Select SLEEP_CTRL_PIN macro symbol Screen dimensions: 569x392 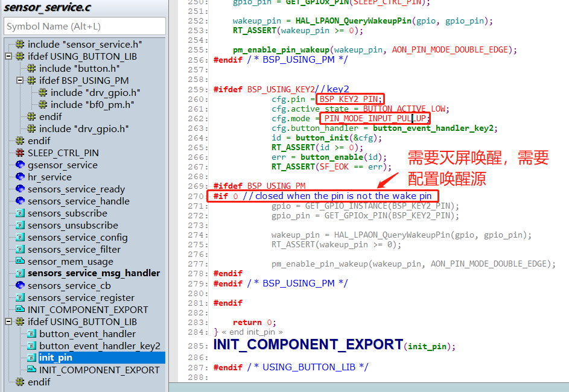point(63,153)
